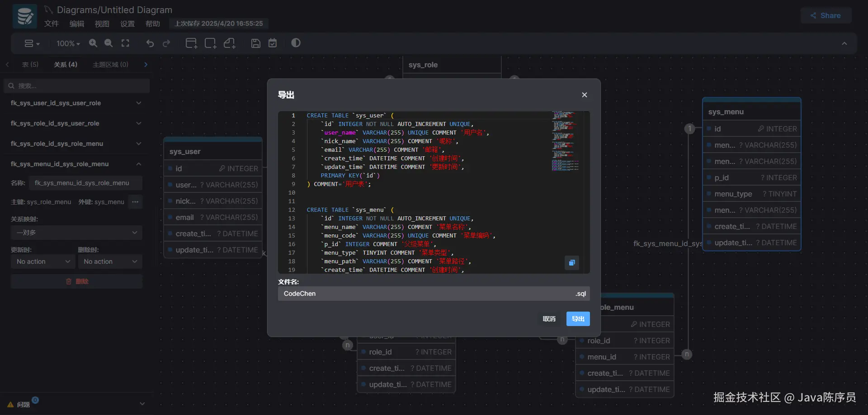Click the zoom in magnifier icon
Screen dimensions: 868x415
point(93,43)
